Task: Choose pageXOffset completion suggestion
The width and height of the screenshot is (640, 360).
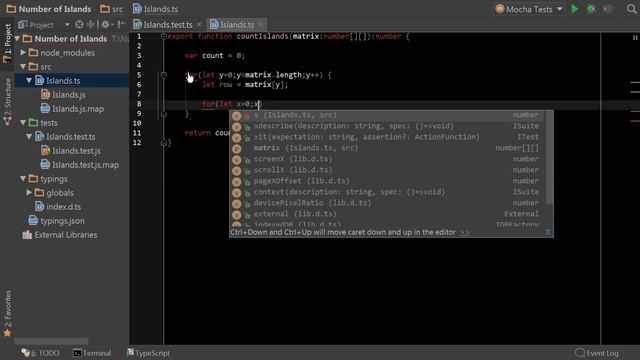Action: (388, 181)
